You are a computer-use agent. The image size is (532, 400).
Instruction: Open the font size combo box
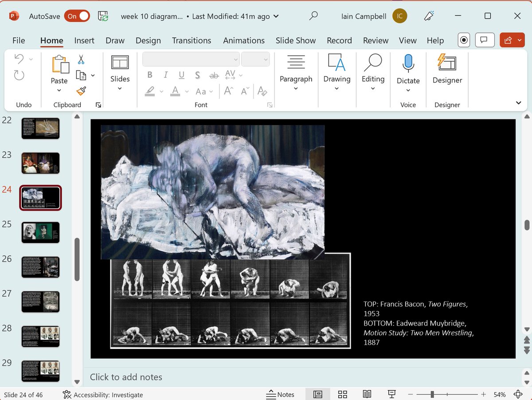point(255,59)
